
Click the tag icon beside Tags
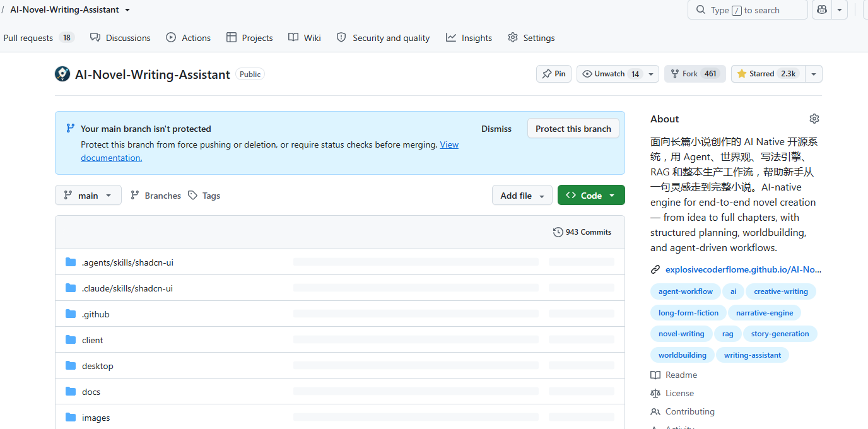point(193,196)
